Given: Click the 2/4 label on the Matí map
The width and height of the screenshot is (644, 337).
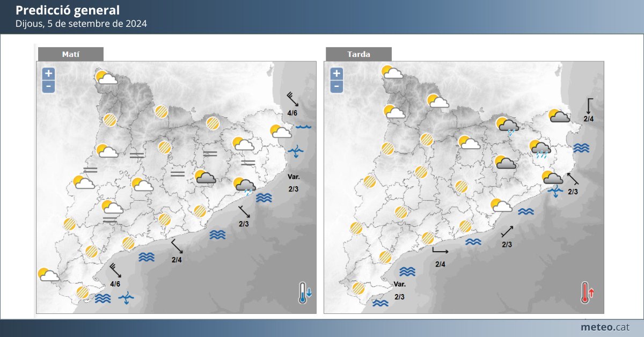Looking at the screenshot, I should (177, 260).
